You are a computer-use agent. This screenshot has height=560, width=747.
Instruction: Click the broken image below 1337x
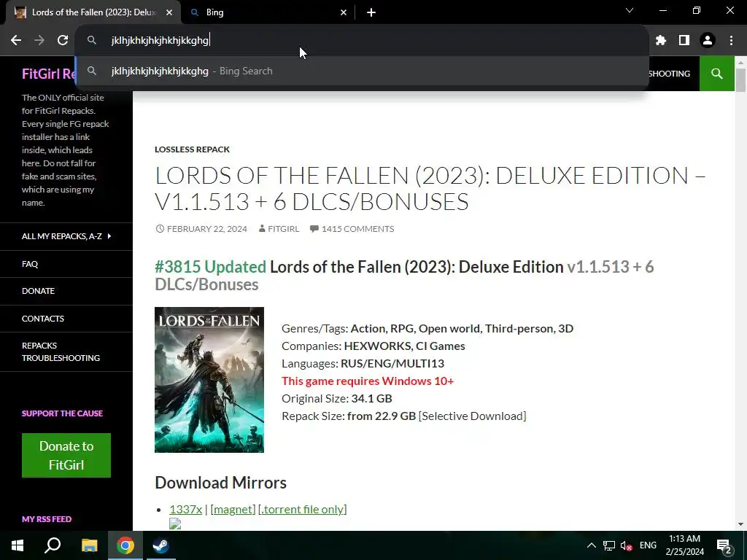point(175,524)
